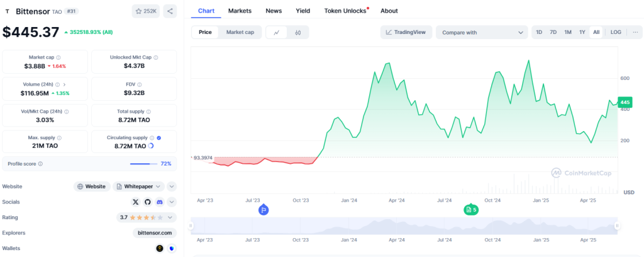Expand Volume (24h) details arrow
The image size is (644, 257).
point(65,84)
